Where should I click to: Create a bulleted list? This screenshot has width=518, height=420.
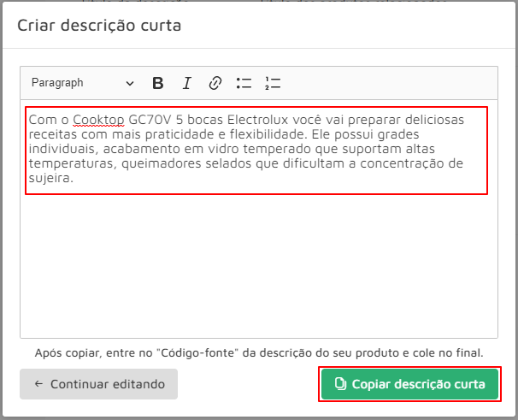click(x=244, y=83)
